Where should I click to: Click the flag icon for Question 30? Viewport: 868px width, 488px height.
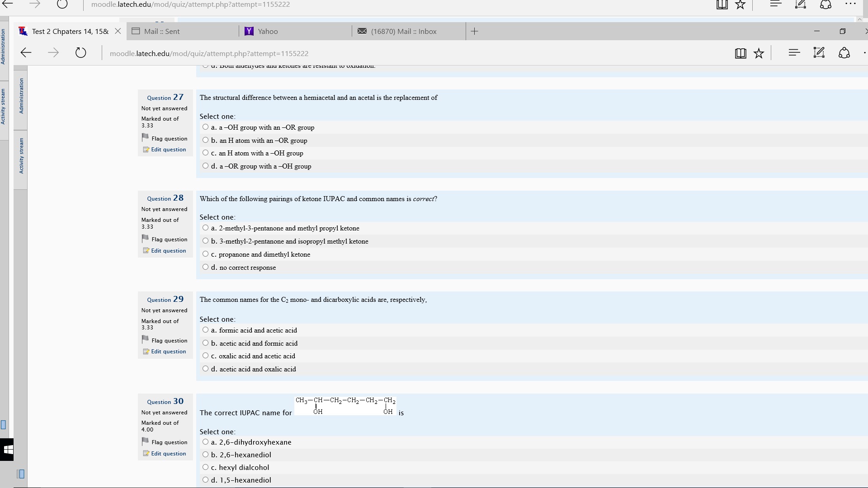tap(145, 441)
